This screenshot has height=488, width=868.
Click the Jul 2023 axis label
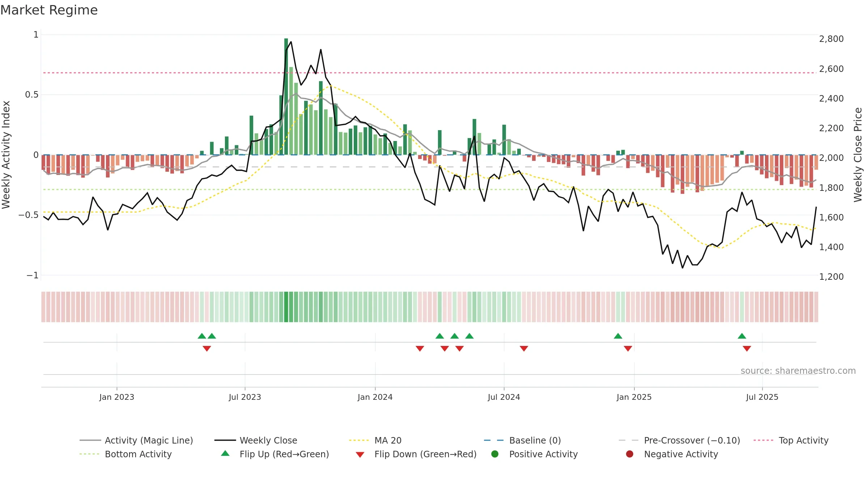pyautogui.click(x=245, y=397)
